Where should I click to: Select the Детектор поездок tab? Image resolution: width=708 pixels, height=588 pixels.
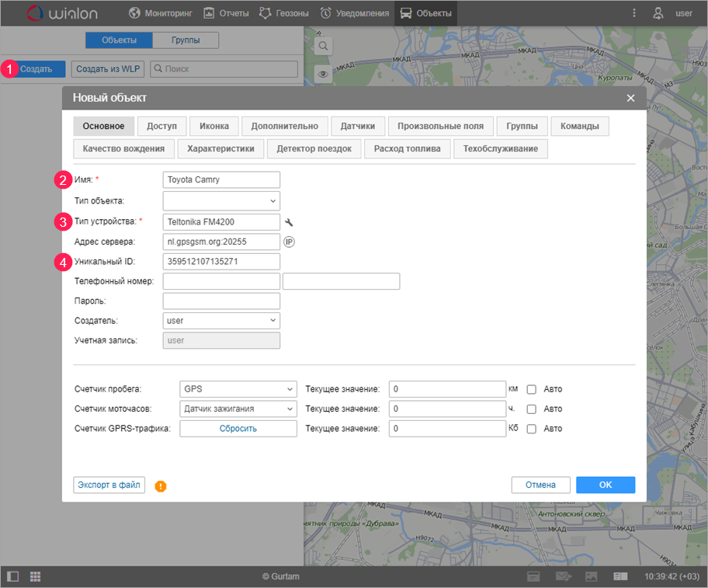(314, 148)
